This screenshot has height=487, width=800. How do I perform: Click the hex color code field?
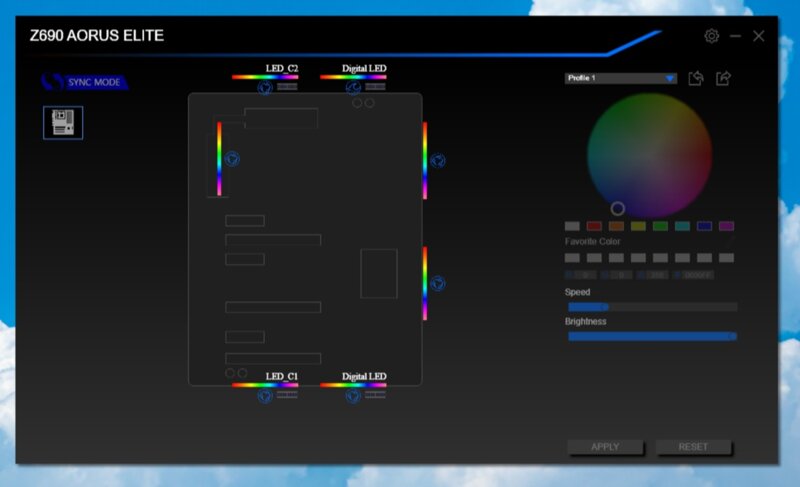(x=698, y=275)
